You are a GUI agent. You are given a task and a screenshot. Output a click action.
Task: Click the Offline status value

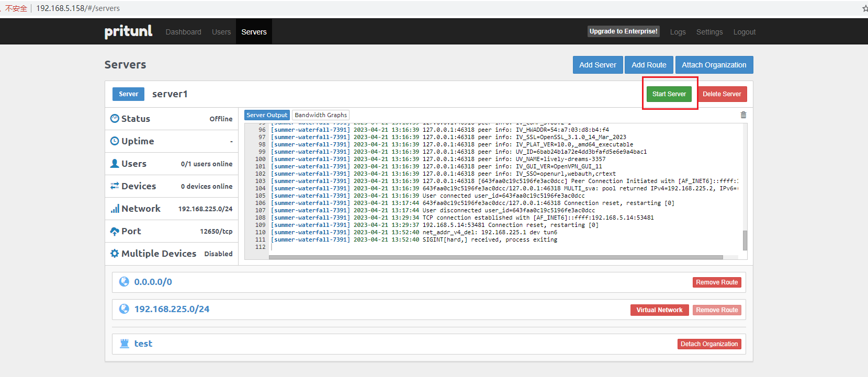pos(221,119)
